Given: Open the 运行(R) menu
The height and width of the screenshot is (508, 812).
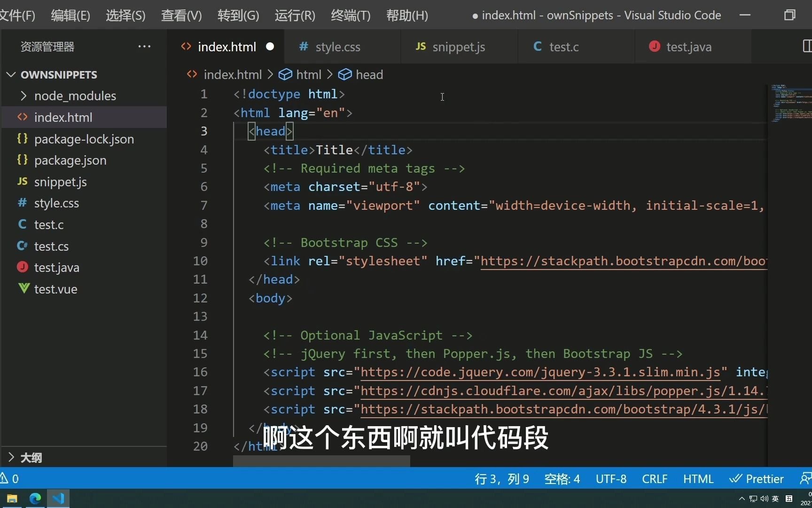Looking at the screenshot, I should click(295, 15).
